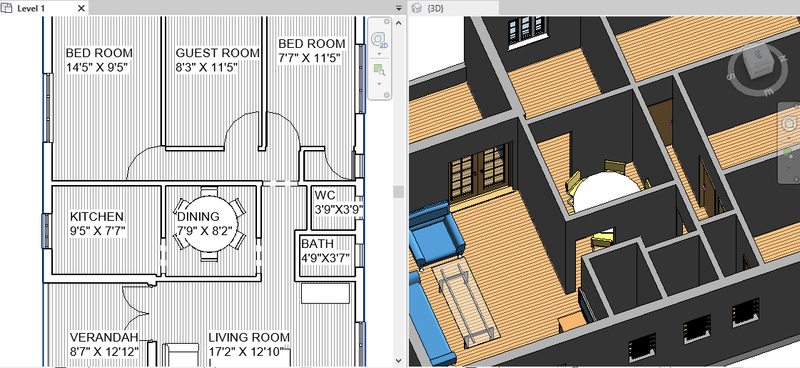Click the 3D view zoom region icon
Viewport: 800px width, 368px height.
pos(789,154)
